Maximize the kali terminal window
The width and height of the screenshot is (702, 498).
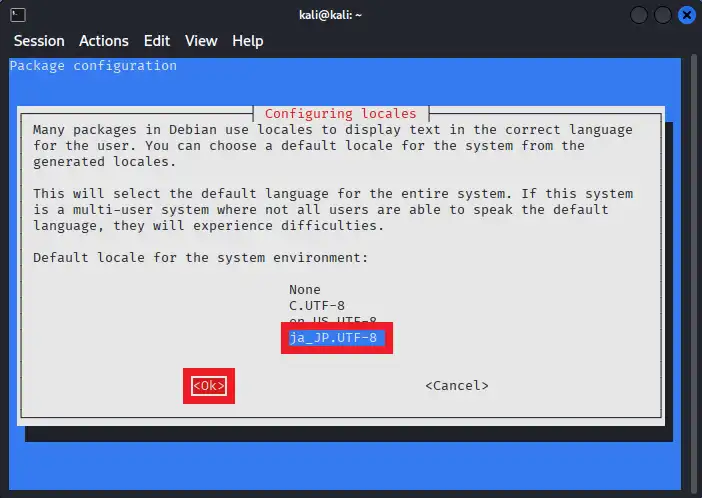click(663, 15)
